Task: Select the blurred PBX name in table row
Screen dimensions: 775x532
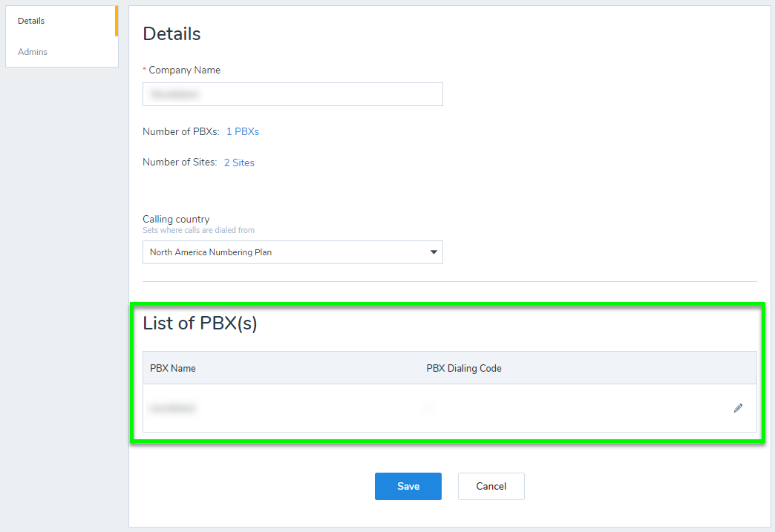Action: (x=173, y=408)
